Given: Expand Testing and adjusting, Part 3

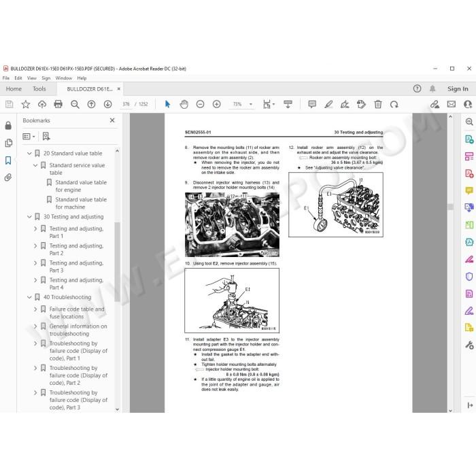Looking at the screenshot, I should 35,263.
